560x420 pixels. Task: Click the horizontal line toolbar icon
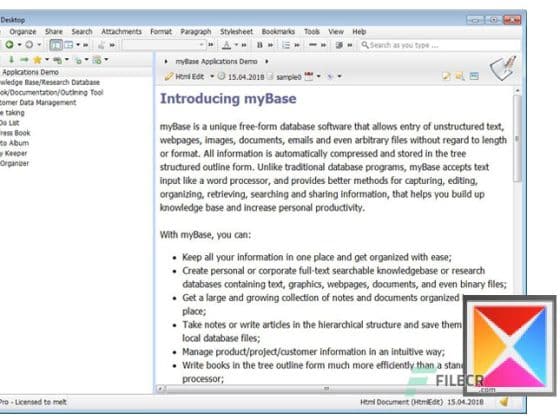point(313,45)
